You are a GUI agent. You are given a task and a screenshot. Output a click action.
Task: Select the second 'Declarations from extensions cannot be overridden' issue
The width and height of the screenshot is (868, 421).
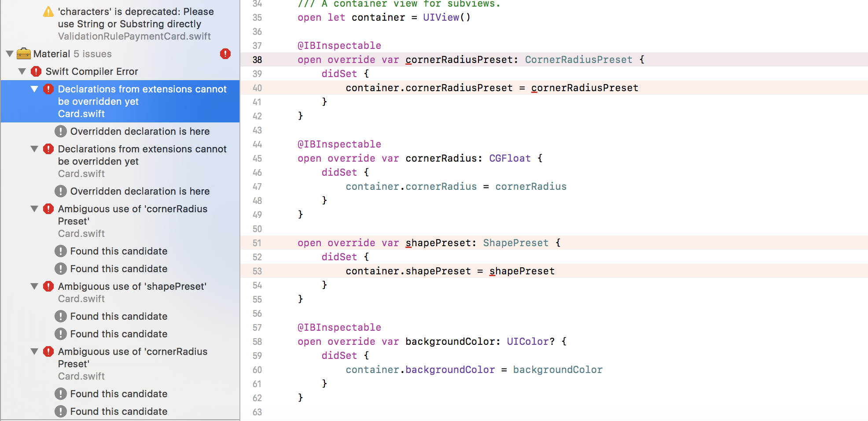(x=120, y=161)
